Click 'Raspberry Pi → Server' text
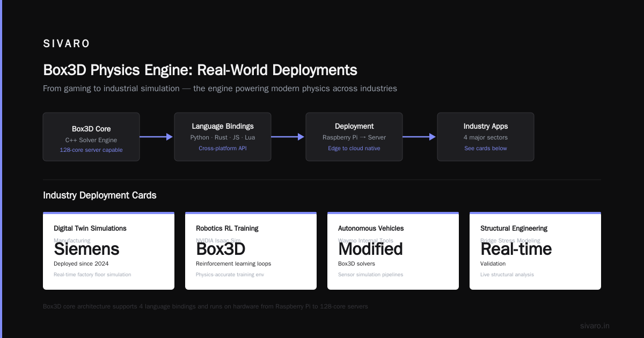Screen dimensions: 644x338 tap(354, 137)
